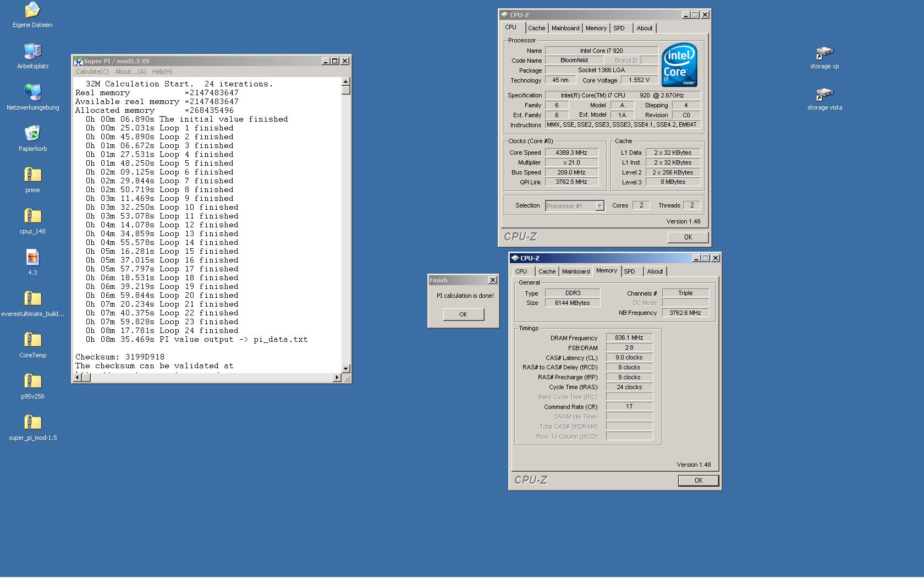Click the PI value output pi_data.txt line
924x578 pixels.
(196, 339)
